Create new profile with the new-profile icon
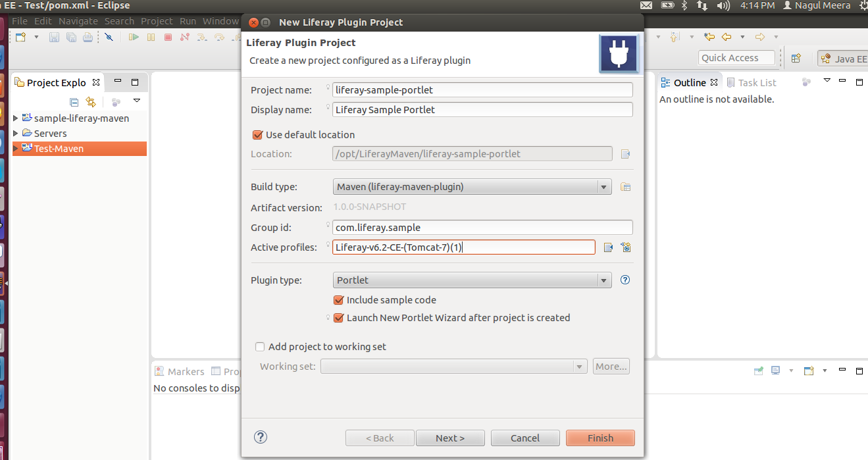 [x=625, y=247]
